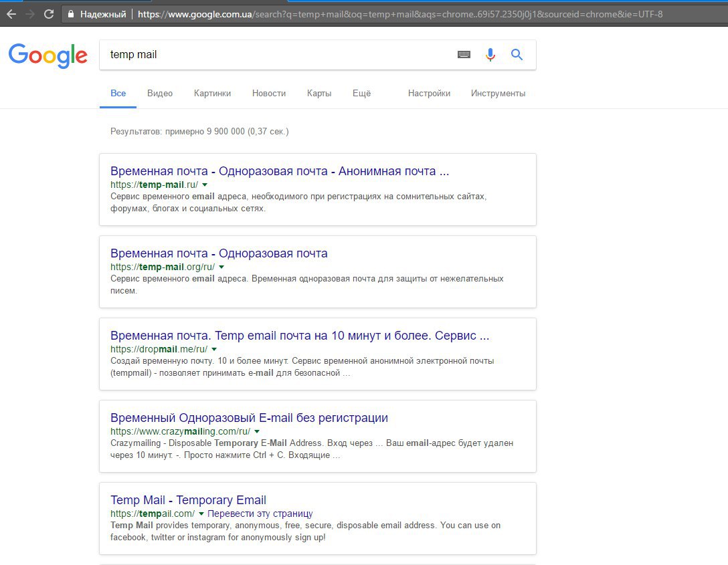The height and width of the screenshot is (565, 728).
Task: Open result Временный Одноразовый E-mail без регистрации
Action: point(249,418)
